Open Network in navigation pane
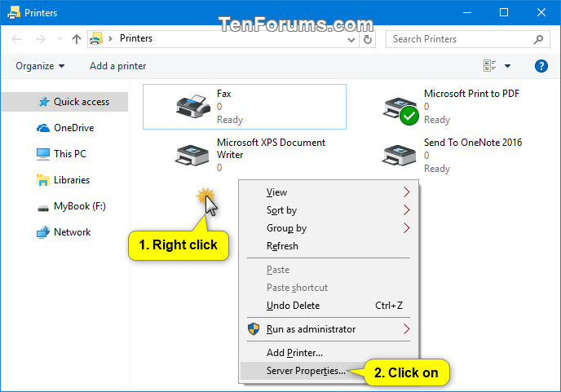The width and height of the screenshot is (561, 392). [64, 232]
